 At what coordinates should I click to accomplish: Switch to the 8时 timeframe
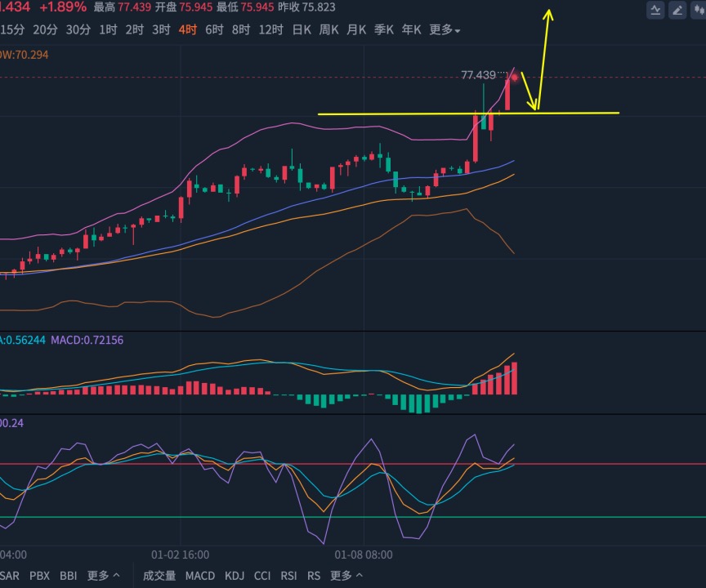pos(241,29)
